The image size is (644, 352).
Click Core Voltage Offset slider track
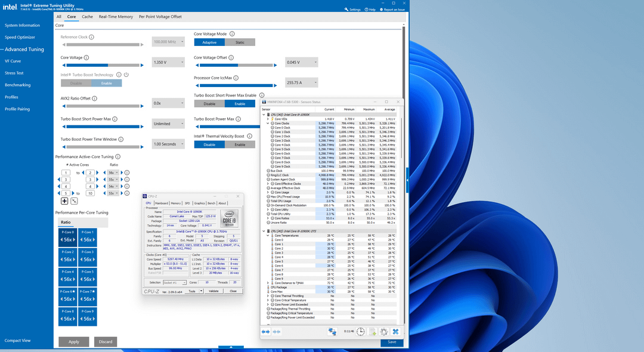[x=236, y=65]
